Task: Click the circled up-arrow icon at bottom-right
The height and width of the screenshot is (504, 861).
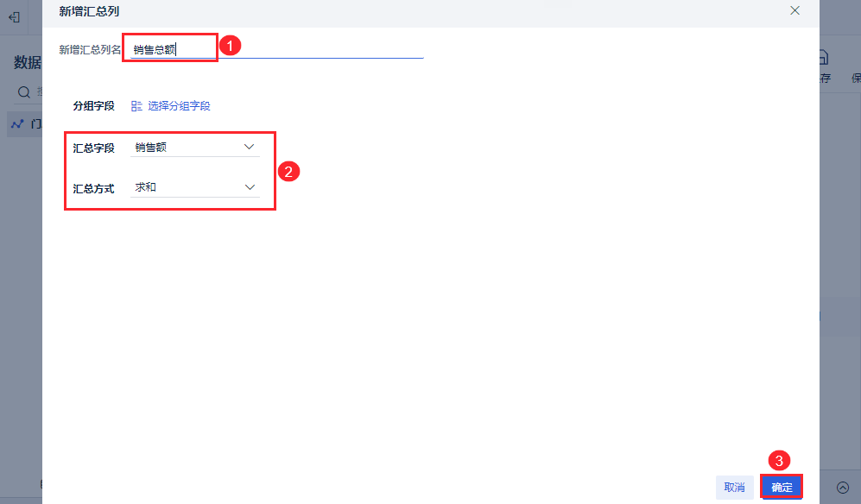Action: point(842,487)
